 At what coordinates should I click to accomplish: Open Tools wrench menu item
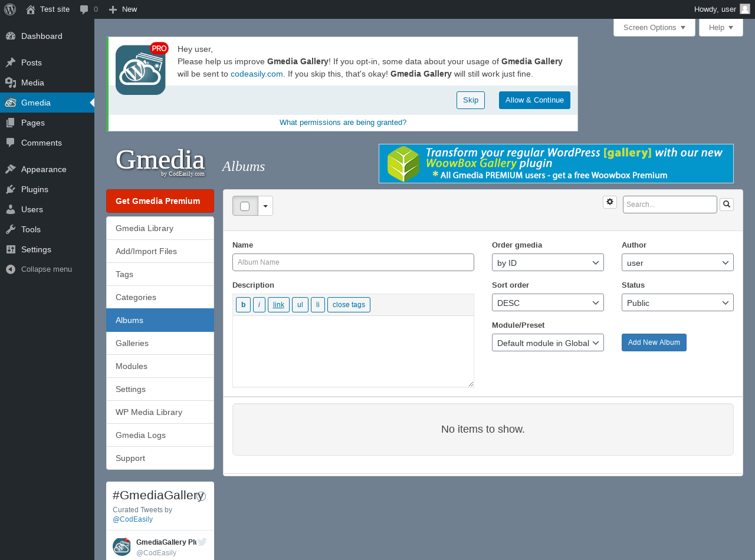click(47, 229)
